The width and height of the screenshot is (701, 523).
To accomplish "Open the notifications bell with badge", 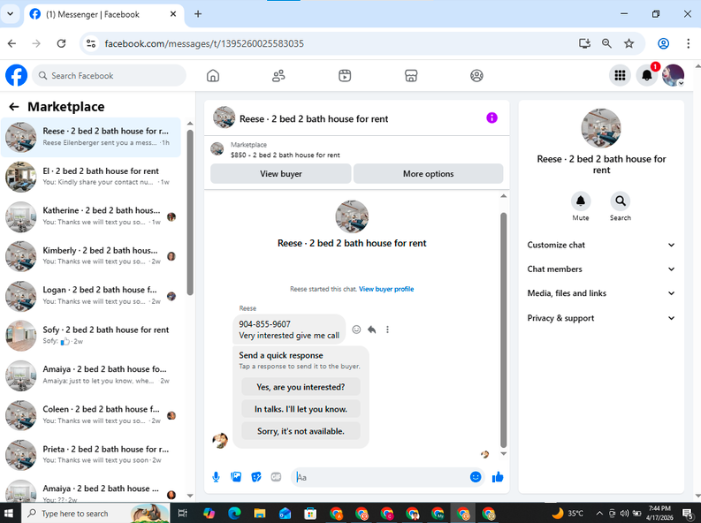I will pos(647,75).
